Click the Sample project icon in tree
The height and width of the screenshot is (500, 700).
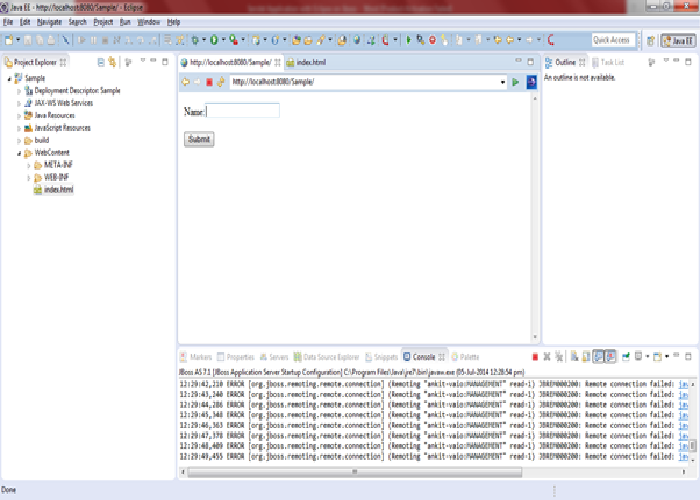click(x=18, y=78)
